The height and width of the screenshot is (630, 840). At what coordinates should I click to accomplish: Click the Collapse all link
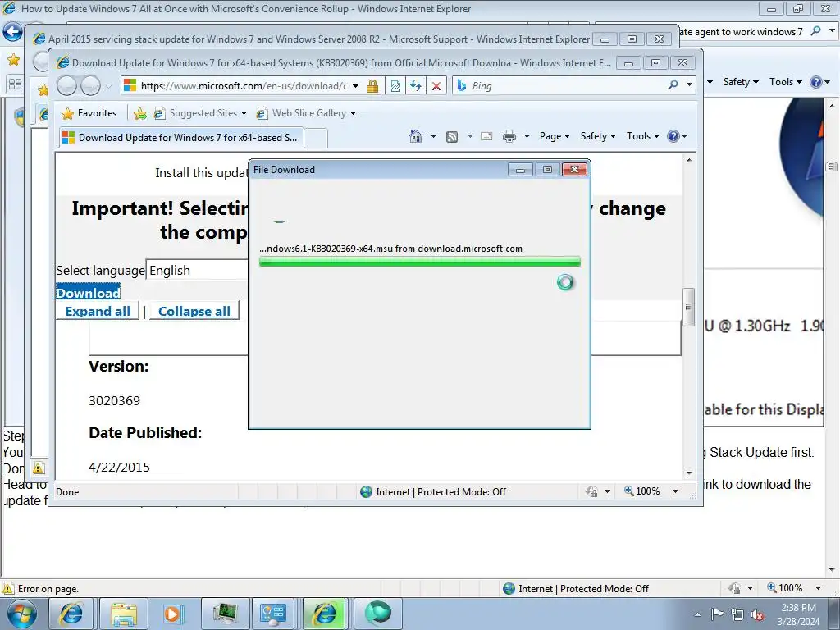[x=194, y=311]
